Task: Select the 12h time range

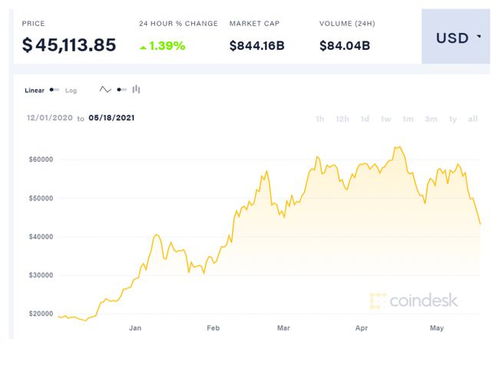Action: [x=342, y=119]
